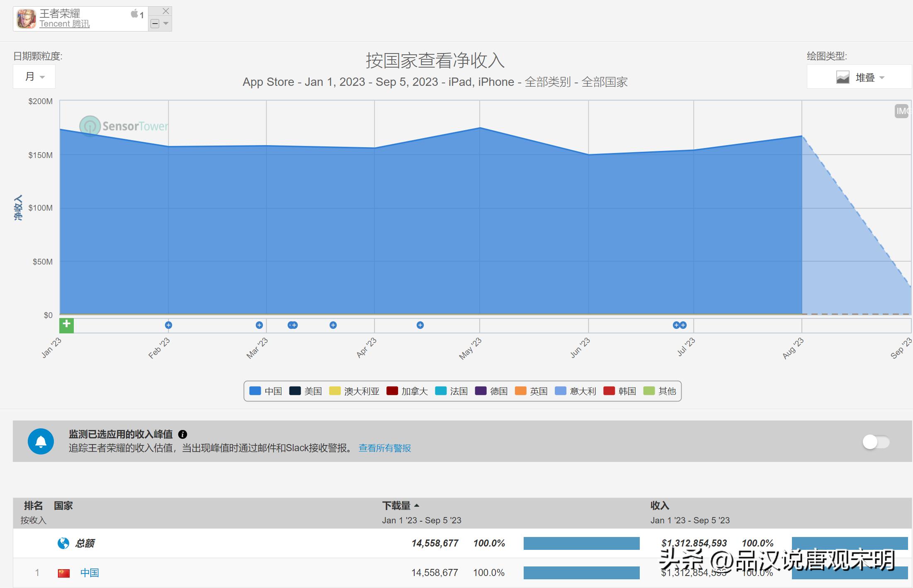
Task: Click the globe icon in the 总额 row
Action: coord(63,543)
